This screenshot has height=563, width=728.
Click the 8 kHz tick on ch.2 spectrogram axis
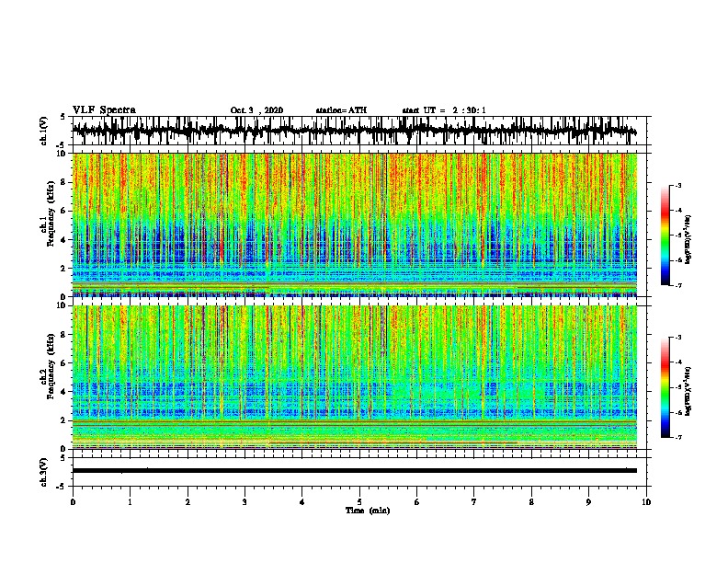(x=63, y=335)
